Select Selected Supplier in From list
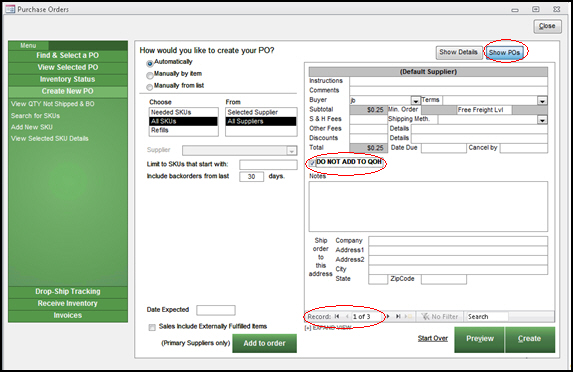 tap(261, 112)
